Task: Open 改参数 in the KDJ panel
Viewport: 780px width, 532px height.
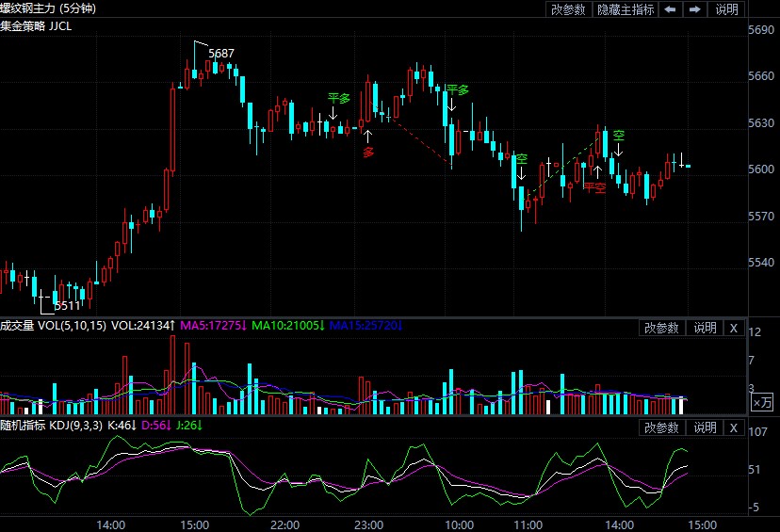Action: click(x=661, y=427)
